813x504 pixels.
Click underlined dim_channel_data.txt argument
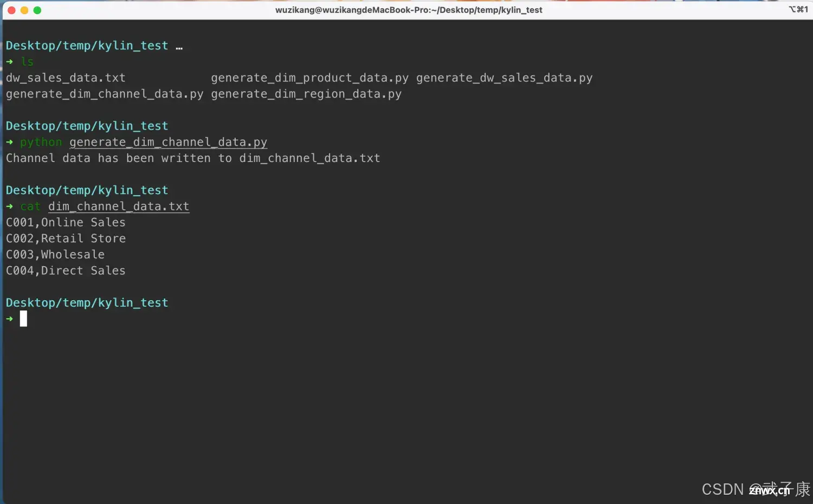(x=119, y=206)
